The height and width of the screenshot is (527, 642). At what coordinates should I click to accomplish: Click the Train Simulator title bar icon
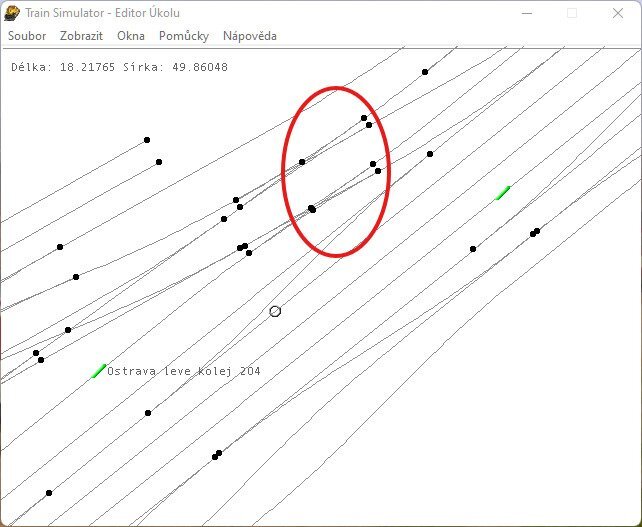(12, 13)
